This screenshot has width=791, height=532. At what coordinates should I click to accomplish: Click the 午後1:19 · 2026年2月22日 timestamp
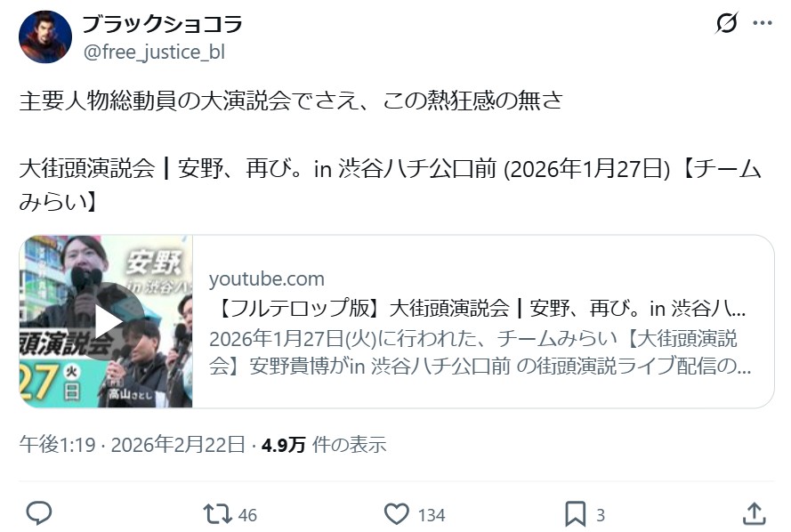[133, 444]
